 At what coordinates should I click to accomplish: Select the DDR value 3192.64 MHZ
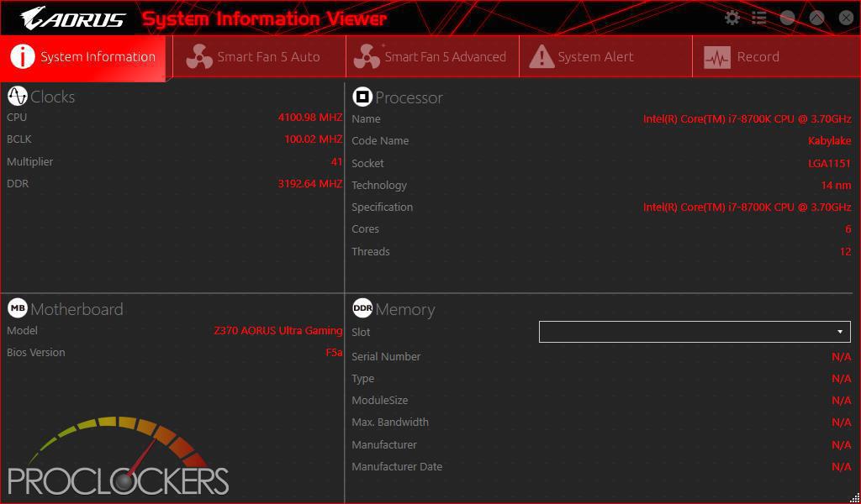click(310, 184)
